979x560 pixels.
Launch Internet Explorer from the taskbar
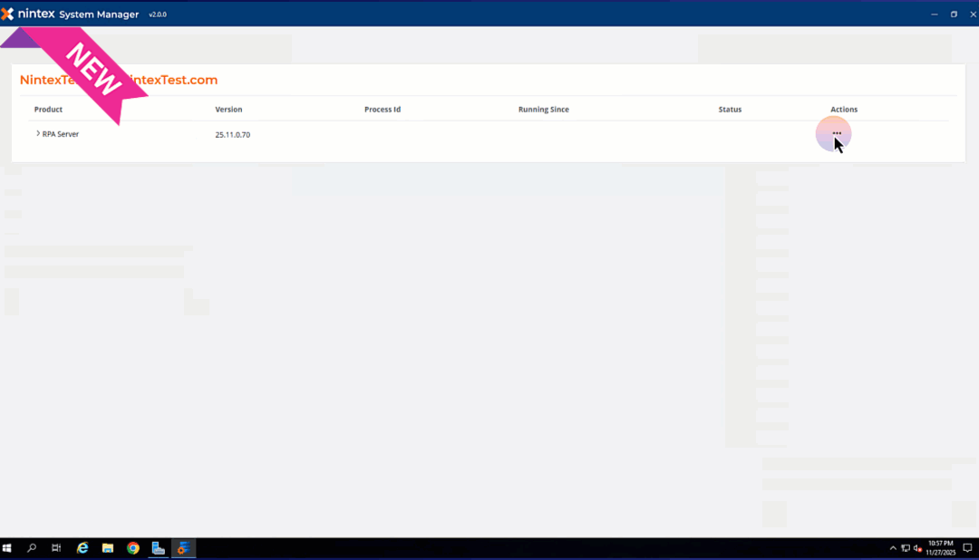pyautogui.click(x=82, y=548)
